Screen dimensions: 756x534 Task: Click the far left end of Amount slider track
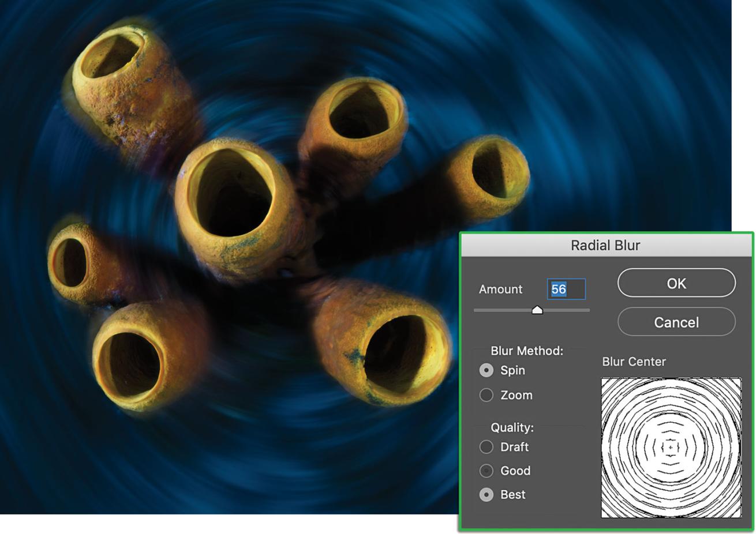click(x=476, y=310)
